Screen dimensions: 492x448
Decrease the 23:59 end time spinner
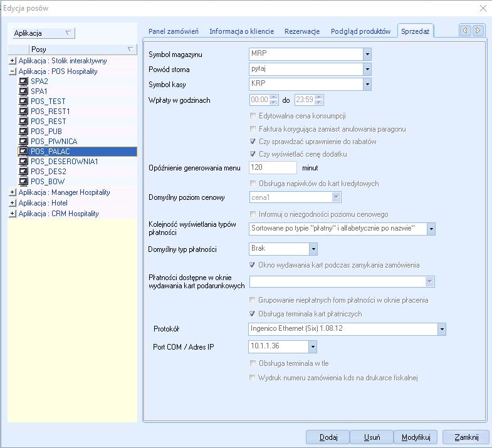click(319, 102)
